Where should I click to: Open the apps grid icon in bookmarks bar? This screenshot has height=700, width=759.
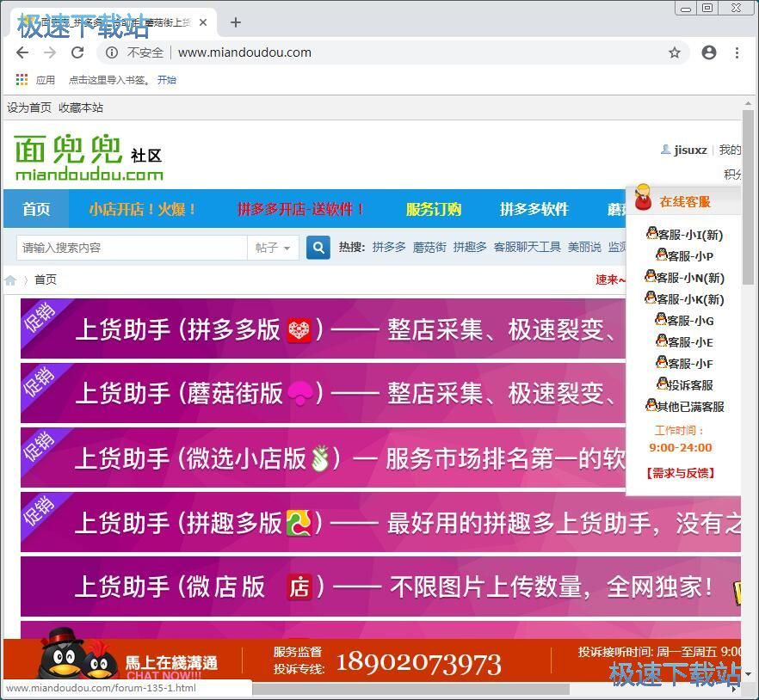click(22, 80)
